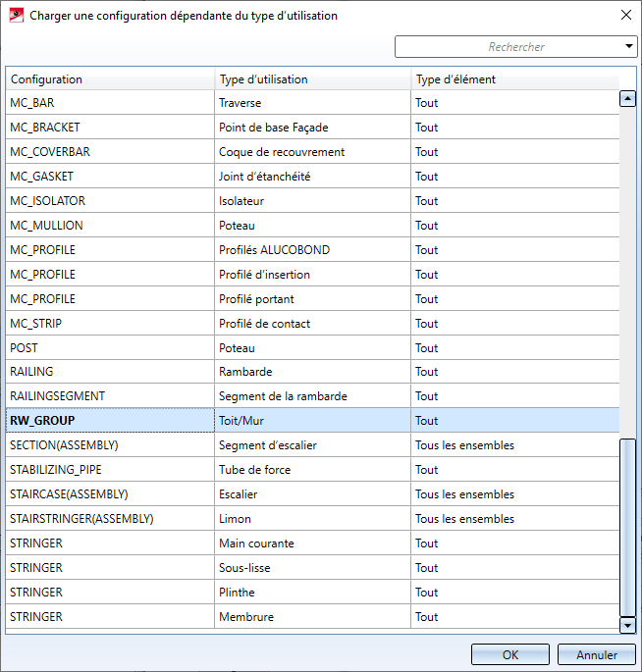The image size is (642, 672).
Task: Select the RAILING Rambarde row
Action: click(312, 371)
